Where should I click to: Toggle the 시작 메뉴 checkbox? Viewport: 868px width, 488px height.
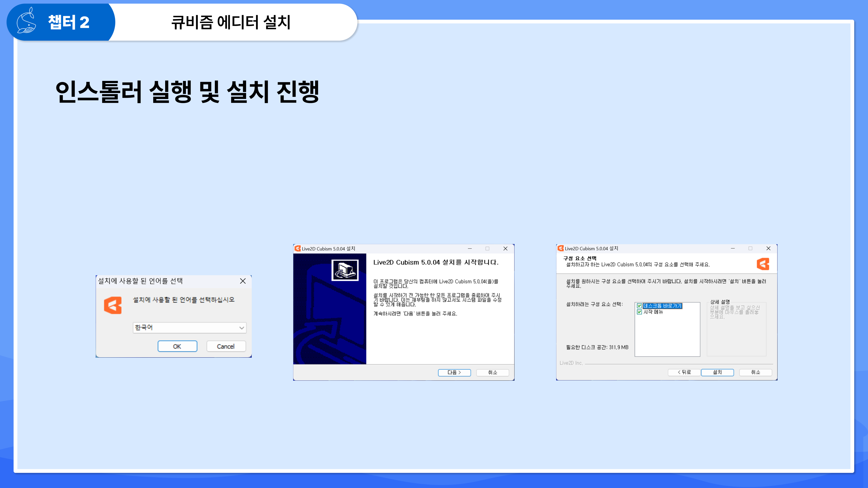[x=639, y=312]
